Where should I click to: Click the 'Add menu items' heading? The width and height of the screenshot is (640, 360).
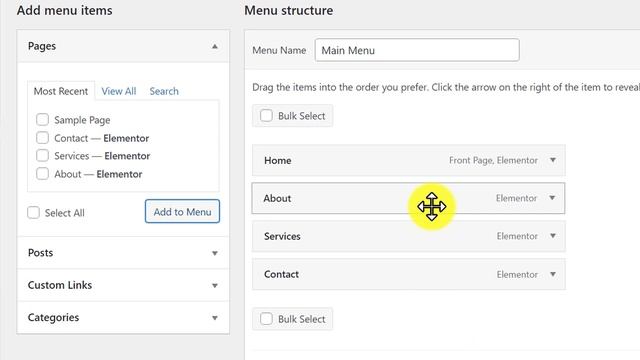64,10
